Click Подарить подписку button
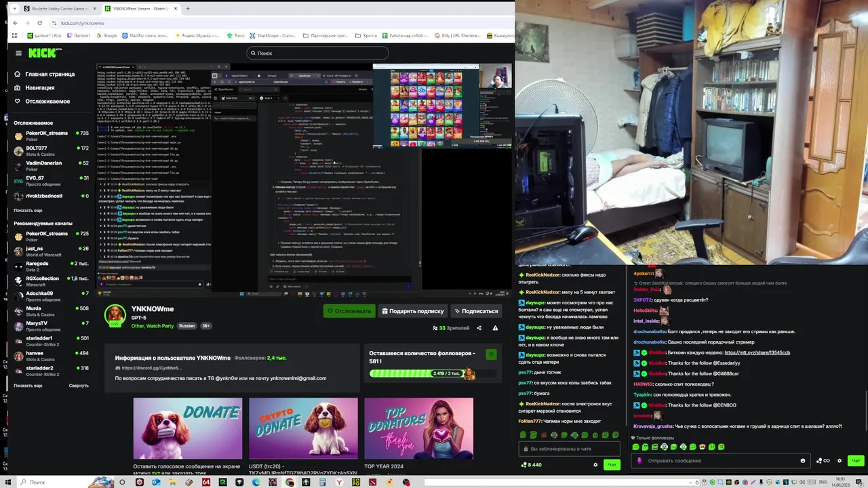Viewport: 868px width, 488px height. click(x=412, y=311)
